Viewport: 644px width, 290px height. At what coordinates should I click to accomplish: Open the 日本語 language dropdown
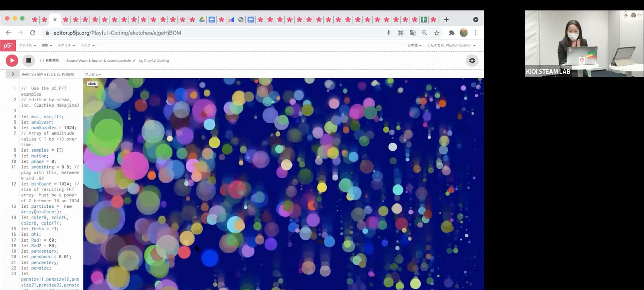point(414,45)
